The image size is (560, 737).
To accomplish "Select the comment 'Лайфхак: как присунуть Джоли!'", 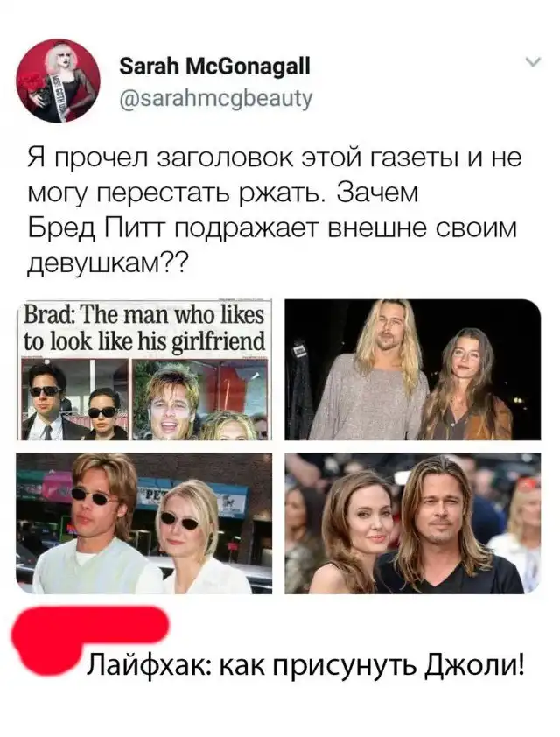I will (x=307, y=663).
